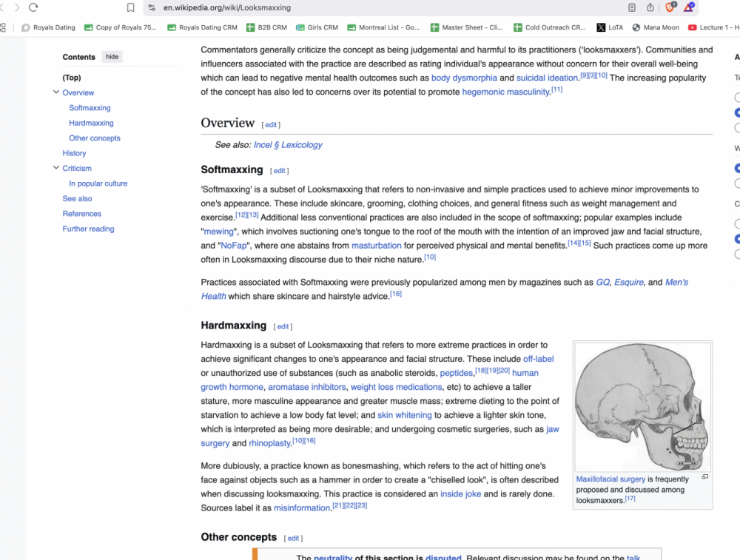Go to Other concepts in contents
Image resolution: width=740 pixels, height=560 pixels.
pyautogui.click(x=95, y=138)
